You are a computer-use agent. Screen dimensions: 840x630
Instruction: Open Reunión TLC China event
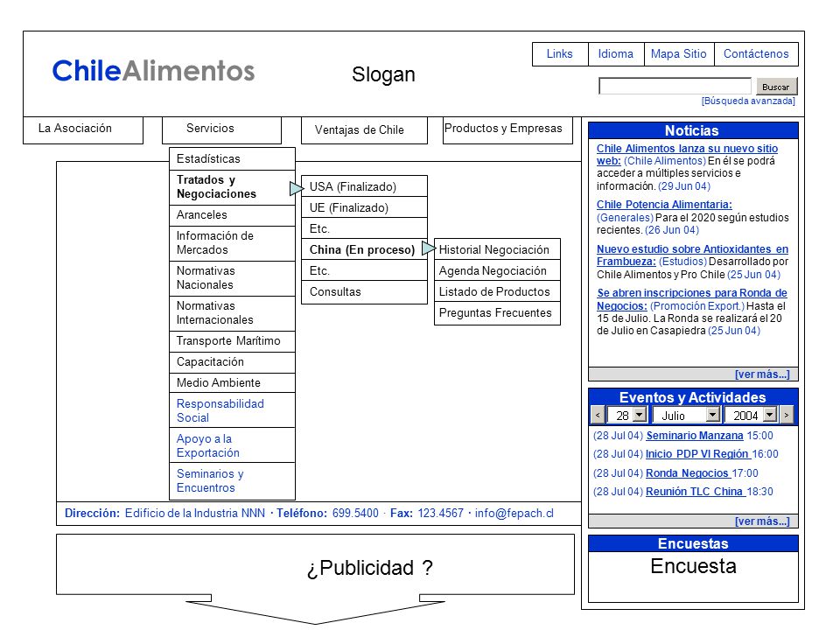coord(695,491)
